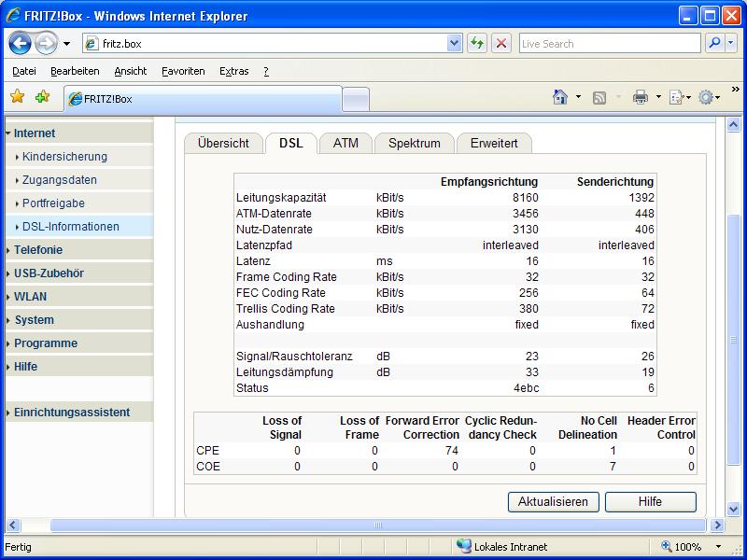This screenshot has width=747, height=560.
Task: Click the Print icon in toolbar
Action: pyautogui.click(x=640, y=97)
